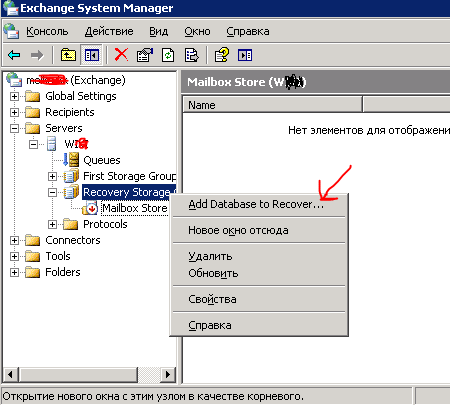Select Protocols in the tree
Image resolution: width=450 pixels, height=405 pixels.
105,224
